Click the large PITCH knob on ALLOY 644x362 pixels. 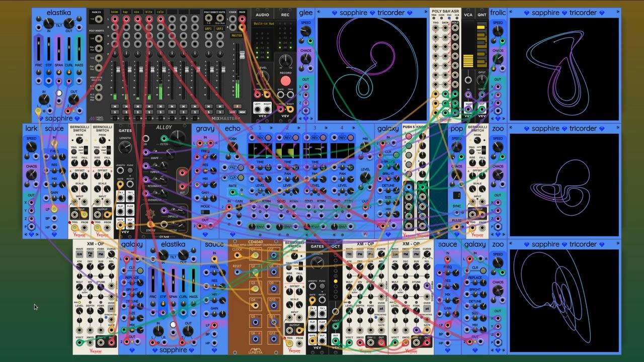(x=178, y=137)
